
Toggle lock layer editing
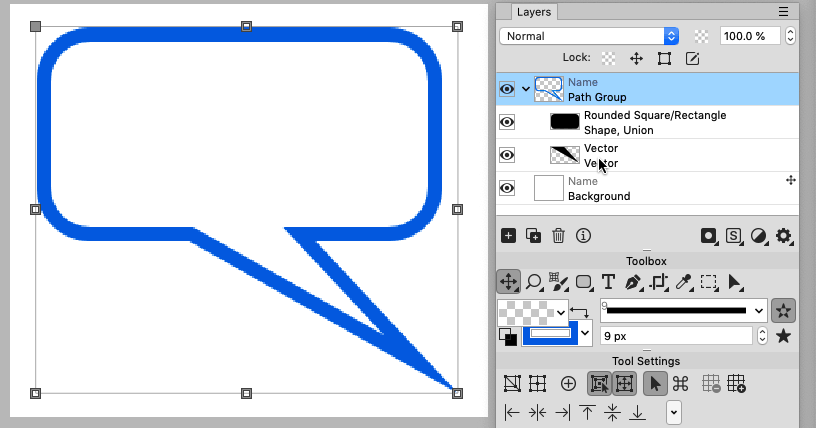692,58
